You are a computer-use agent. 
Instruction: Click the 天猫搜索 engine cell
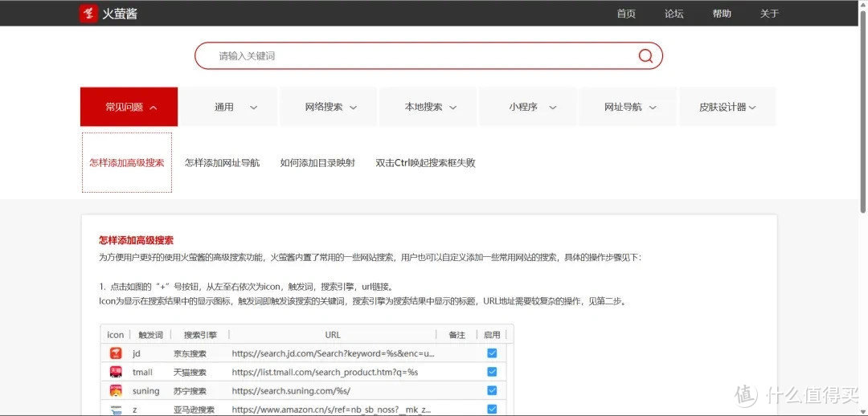click(x=190, y=373)
